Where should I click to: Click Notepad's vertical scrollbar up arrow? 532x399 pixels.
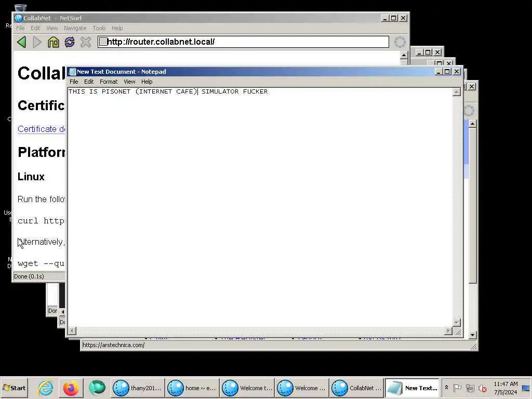(457, 92)
